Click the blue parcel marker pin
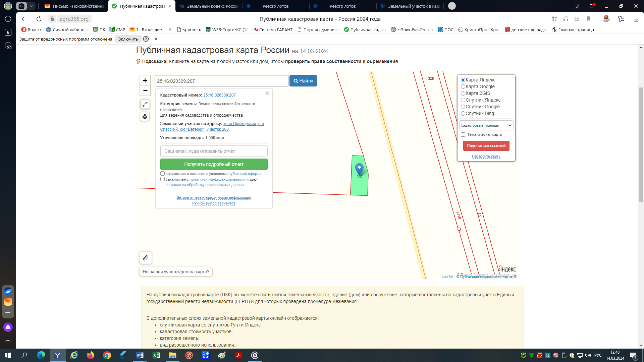 [359, 169]
